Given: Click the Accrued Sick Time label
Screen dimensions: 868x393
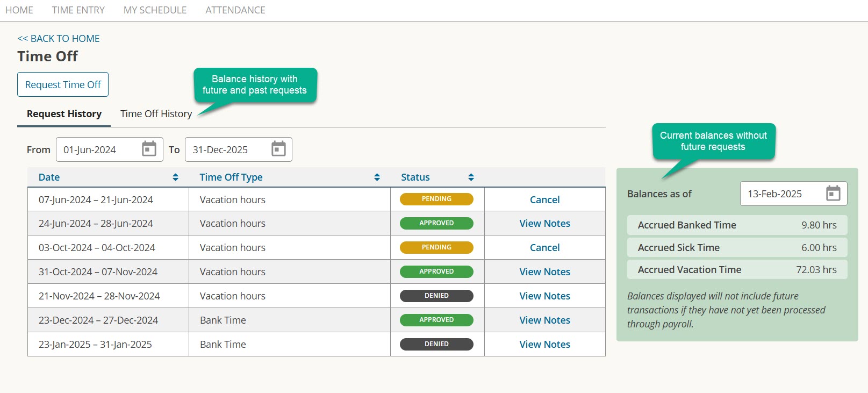Looking at the screenshot, I should click(x=678, y=248).
